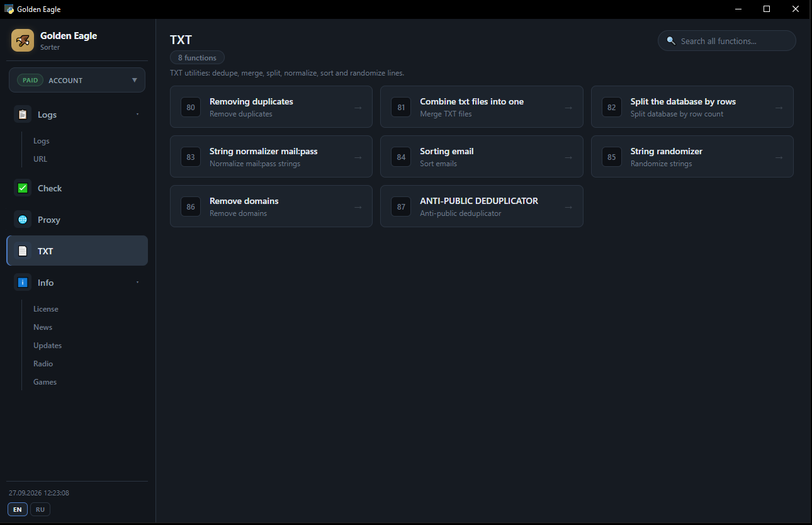Open License under Info

[x=46, y=309]
